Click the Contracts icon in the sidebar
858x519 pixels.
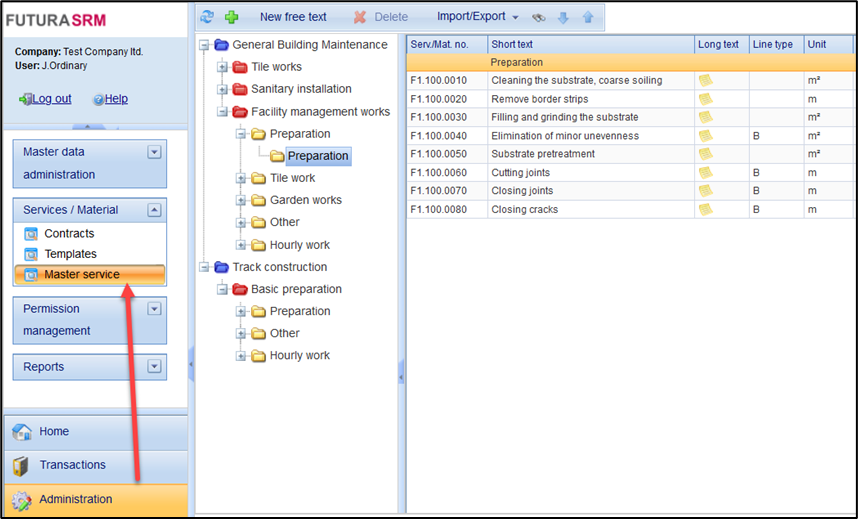click(x=31, y=234)
